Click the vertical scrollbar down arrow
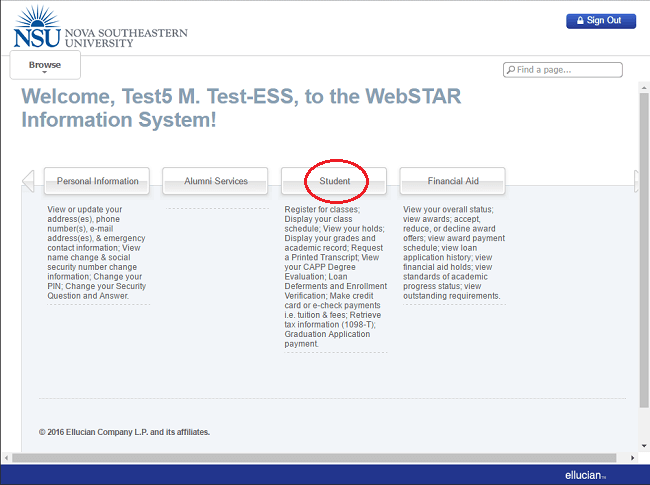This screenshot has height=485, width=650. click(644, 446)
